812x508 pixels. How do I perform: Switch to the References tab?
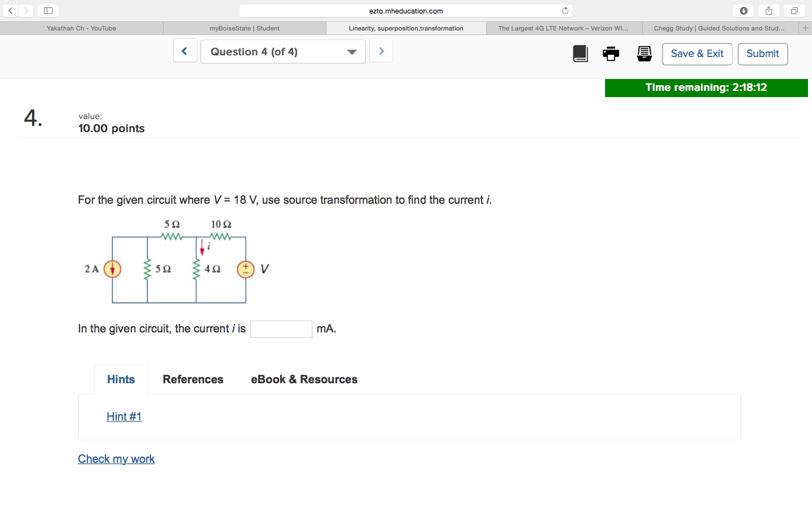point(193,379)
